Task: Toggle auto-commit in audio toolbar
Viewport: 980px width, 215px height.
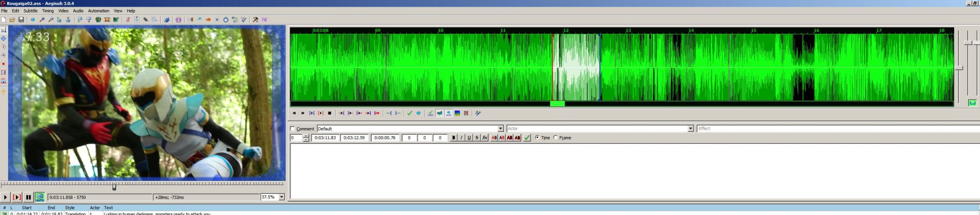Action: click(x=430, y=113)
